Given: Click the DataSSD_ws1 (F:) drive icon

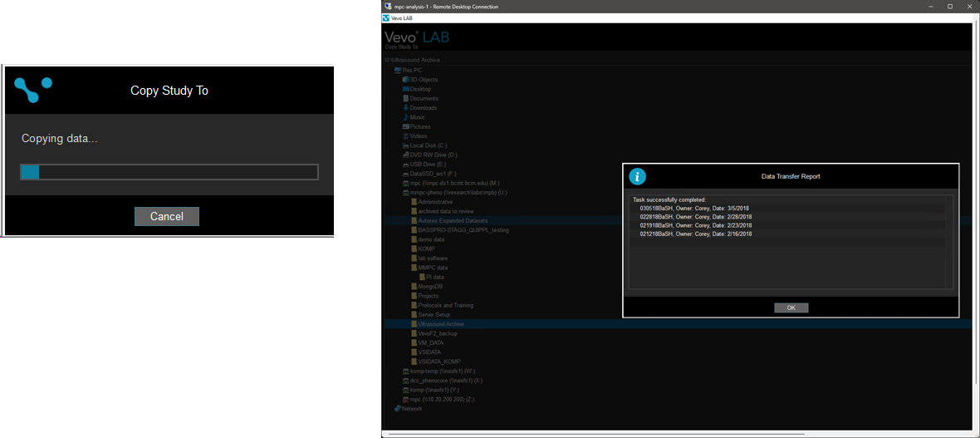Looking at the screenshot, I should click(405, 174).
